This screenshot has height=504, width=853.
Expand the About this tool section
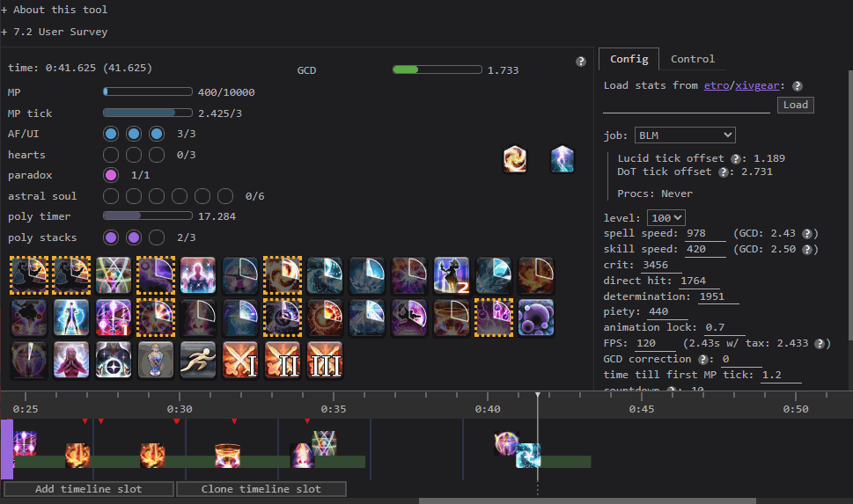click(55, 10)
